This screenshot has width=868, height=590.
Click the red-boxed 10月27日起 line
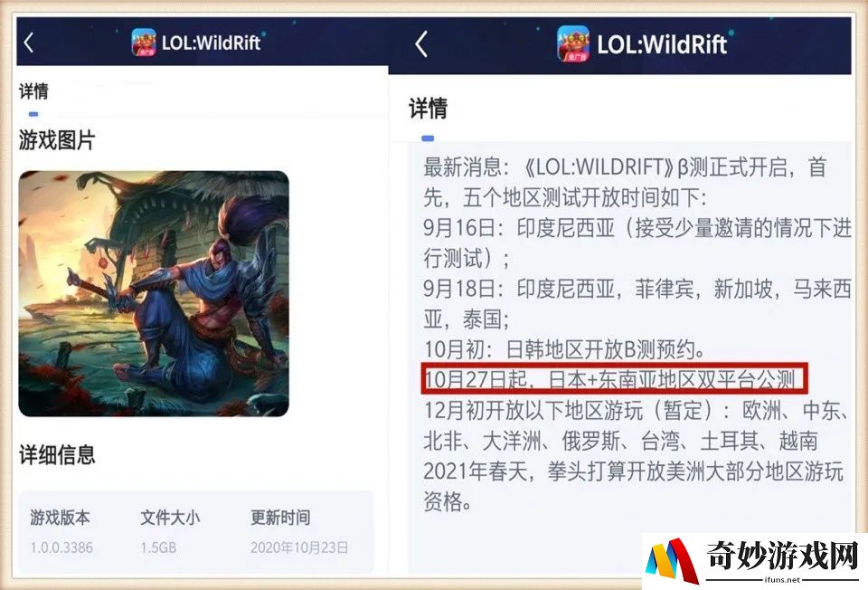(x=615, y=379)
